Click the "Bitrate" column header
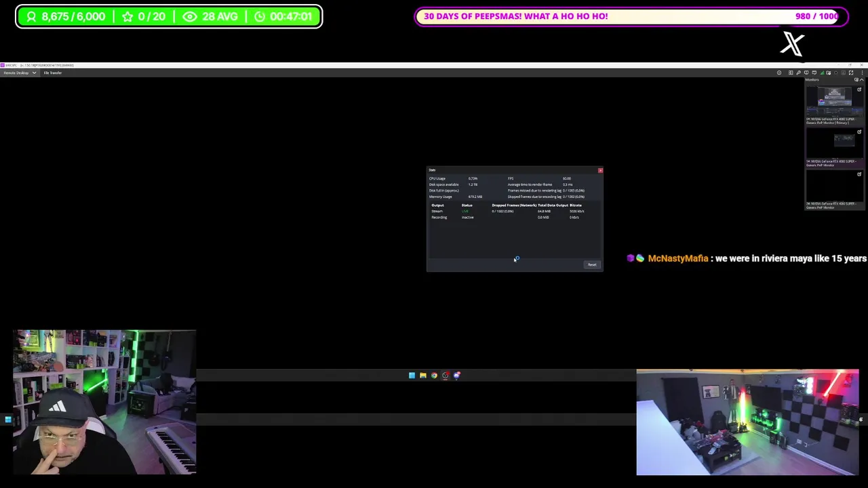868x488 pixels. (x=576, y=205)
